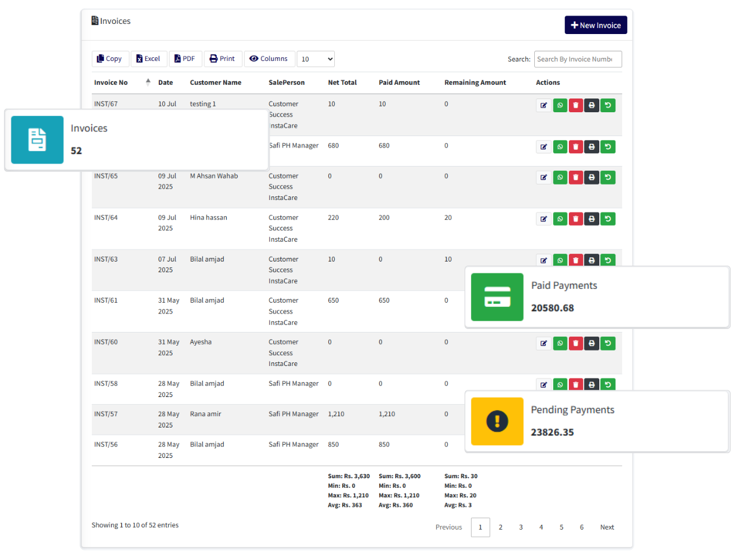Image resolution: width=739 pixels, height=560 pixels.
Task: Go to page 2 of invoices
Action: coord(500,527)
